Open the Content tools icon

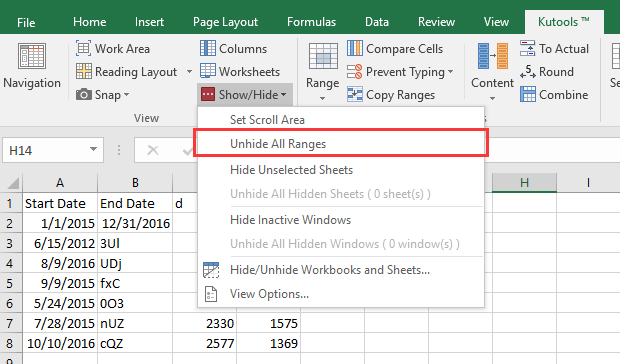click(x=492, y=56)
